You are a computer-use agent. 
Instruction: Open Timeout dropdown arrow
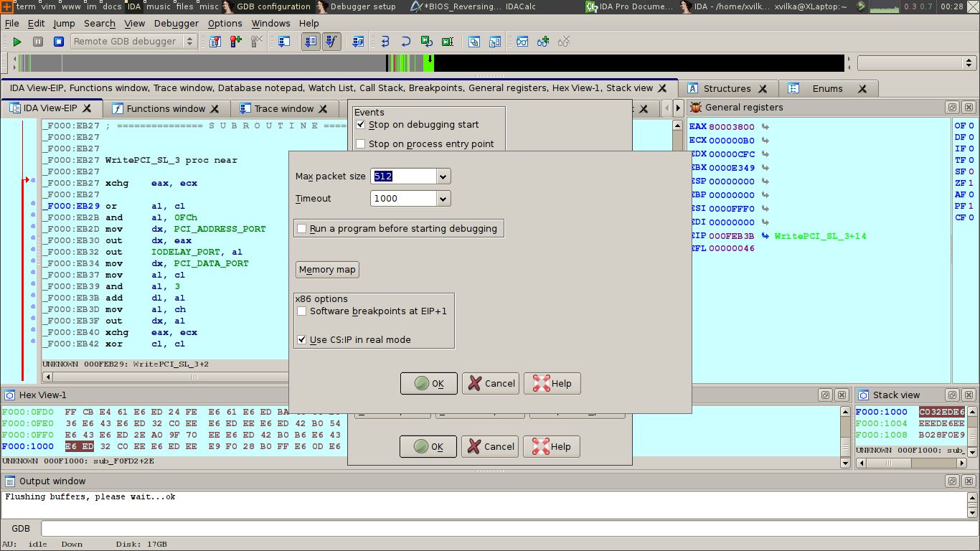click(x=443, y=199)
